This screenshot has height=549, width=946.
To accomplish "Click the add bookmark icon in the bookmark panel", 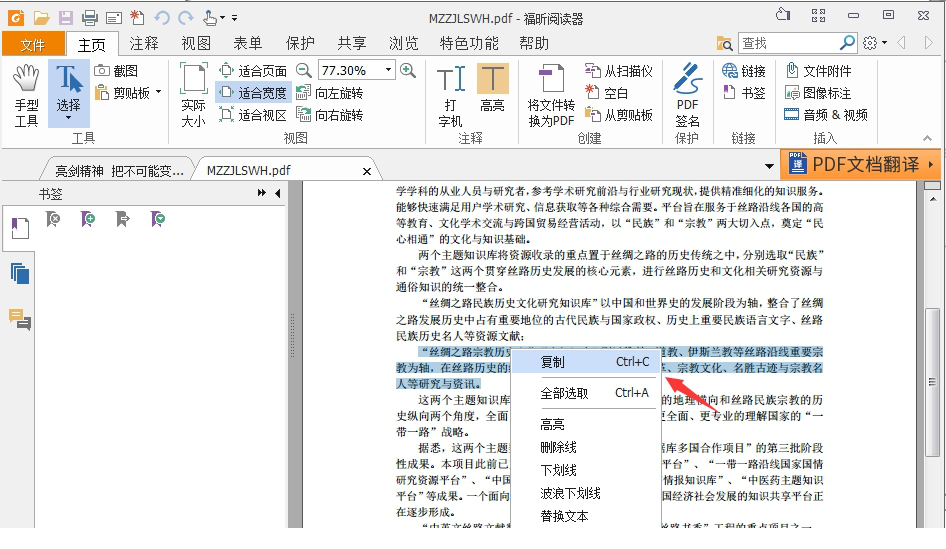I will 89,219.
